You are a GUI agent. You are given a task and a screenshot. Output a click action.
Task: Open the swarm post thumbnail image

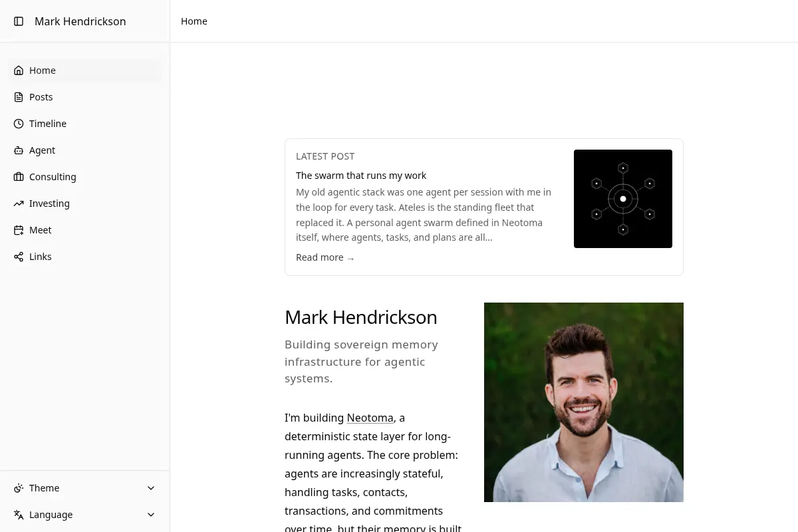coord(623,199)
